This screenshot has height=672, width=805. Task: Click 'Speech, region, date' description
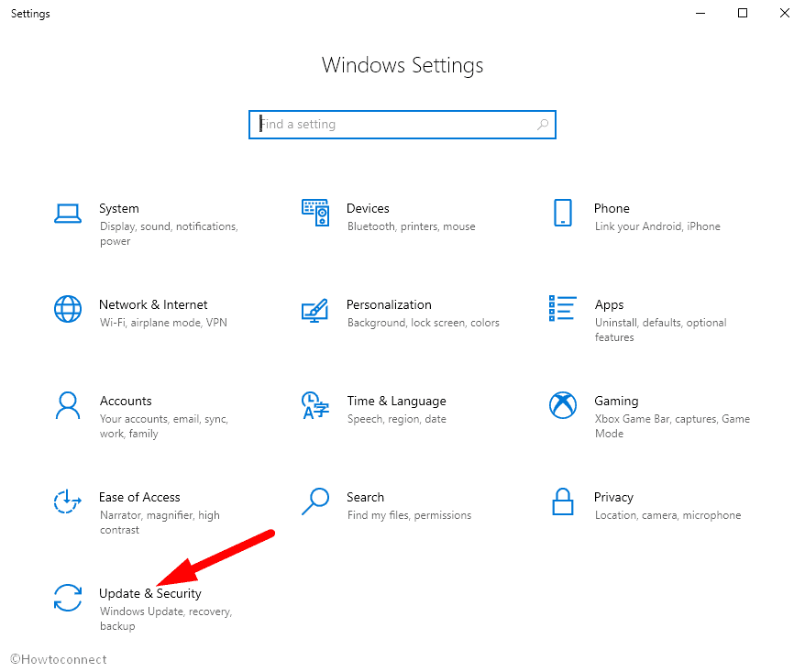coord(397,419)
